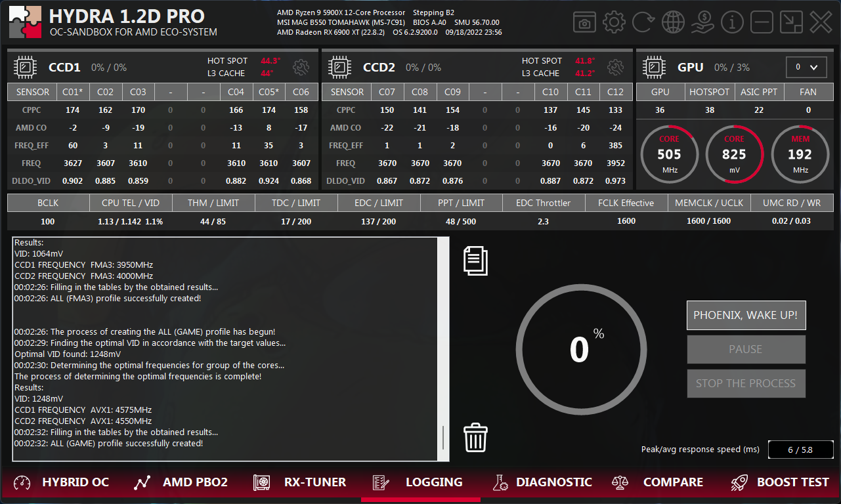Click the BCLK header cell
The height and width of the screenshot is (504, 841).
(48, 203)
